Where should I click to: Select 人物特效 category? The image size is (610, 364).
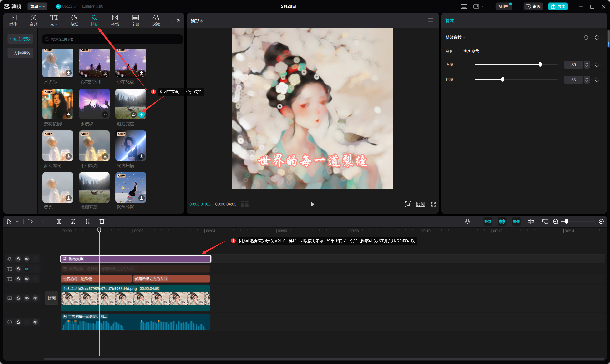(20, 53)
